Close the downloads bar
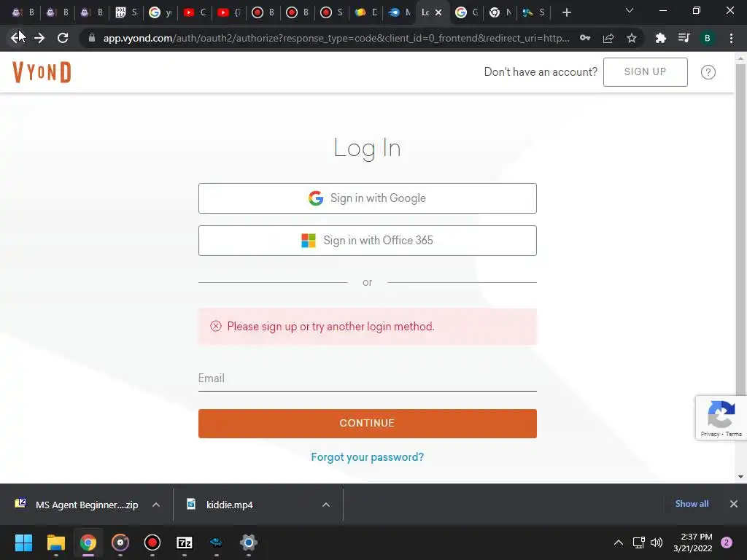Screen dimensions: 747x560 734,504
